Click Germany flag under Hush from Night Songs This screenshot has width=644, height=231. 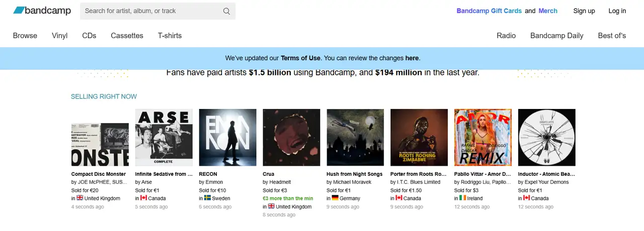tap(335, 198)
